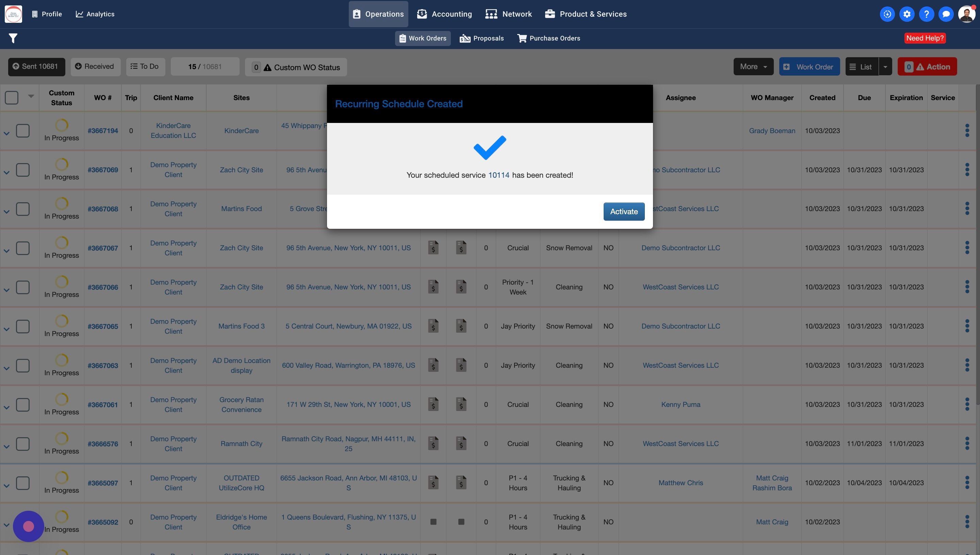Open the More dropdown button

pyautogui.click(x=753, y=67)
